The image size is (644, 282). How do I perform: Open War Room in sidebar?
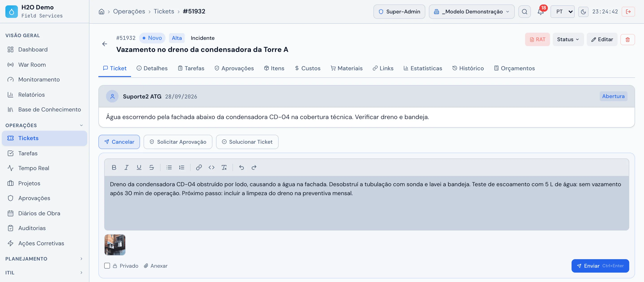(x=44, y=64)
